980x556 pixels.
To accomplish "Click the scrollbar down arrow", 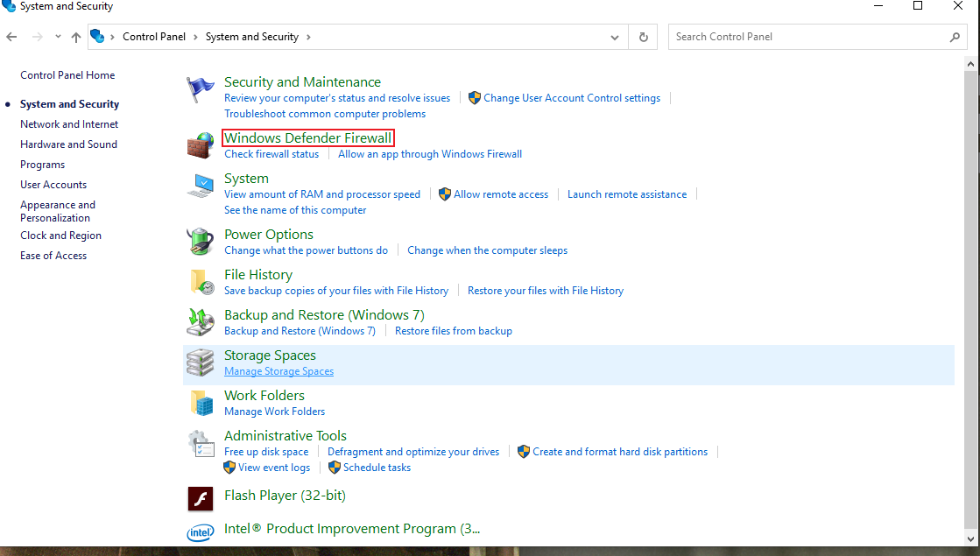I will click(970, 538).
